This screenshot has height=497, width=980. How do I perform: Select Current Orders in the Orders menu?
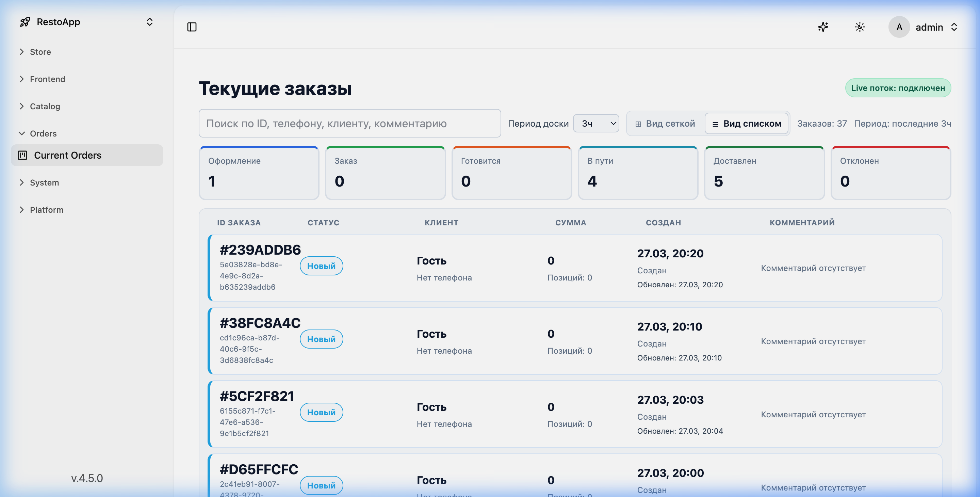point(68,155)
